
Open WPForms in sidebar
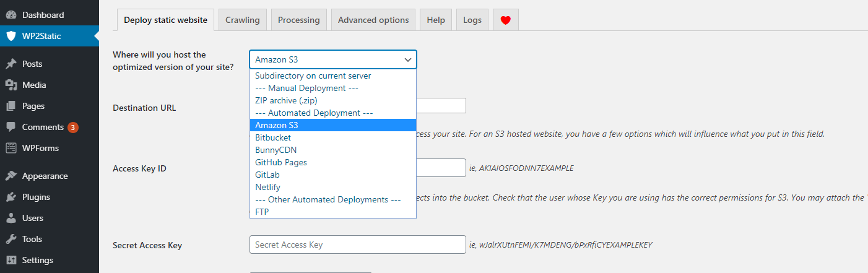click(x=50, y=148)
